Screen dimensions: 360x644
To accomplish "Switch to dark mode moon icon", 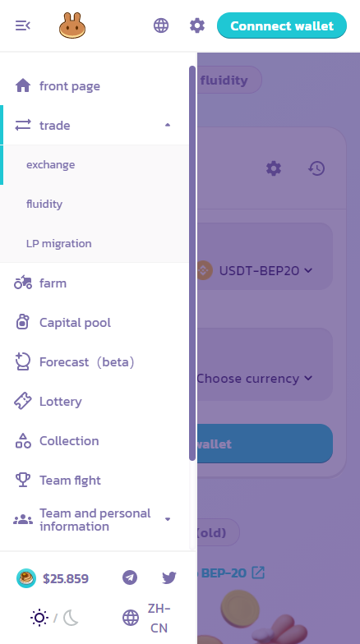I will pyautogui.click(x=71, y=618).
